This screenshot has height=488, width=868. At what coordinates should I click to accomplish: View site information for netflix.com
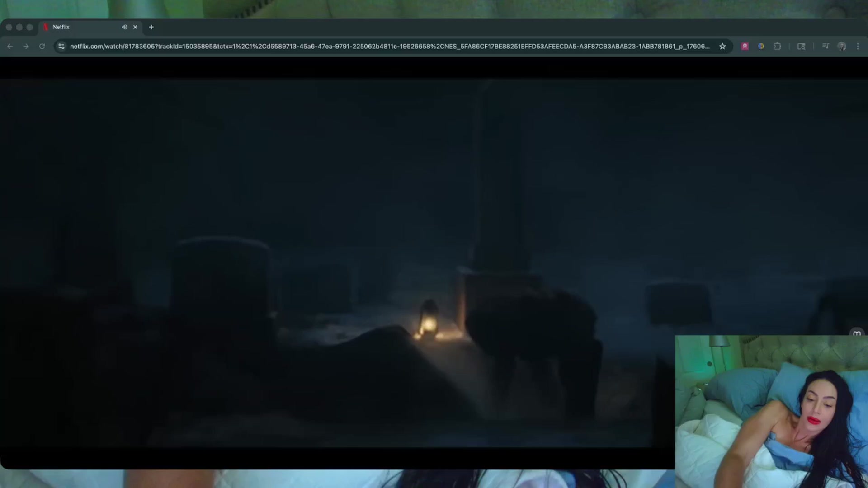61,46
